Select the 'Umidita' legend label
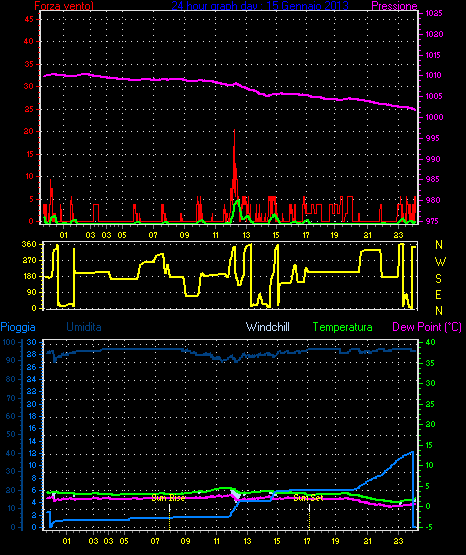466x555 pixels. pos(84,327)
